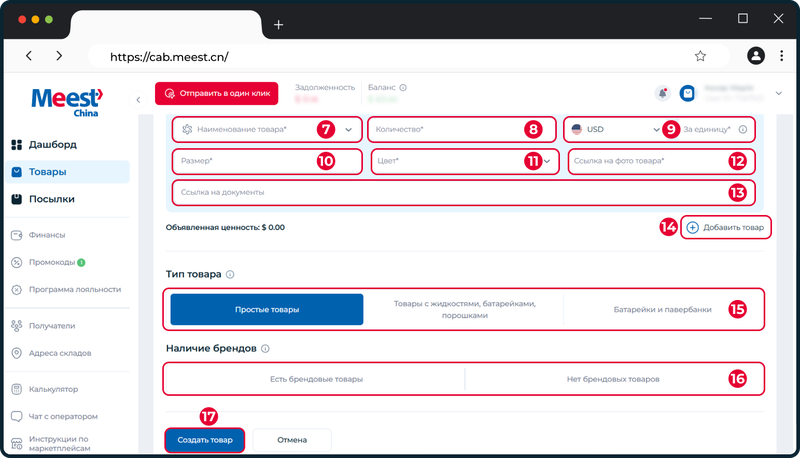This screenshot has height=458, width=800.
Task: Select Товары с жидкостями, батарейками, порошками
Action: [464, 310]
